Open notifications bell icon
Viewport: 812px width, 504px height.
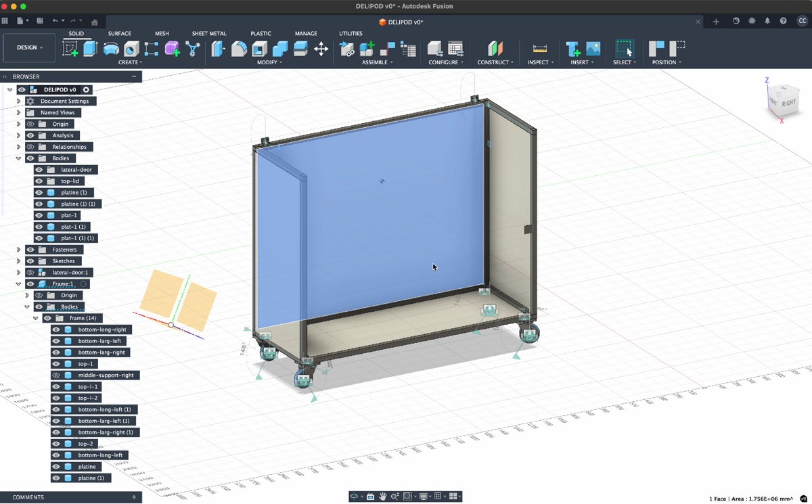pyautogui.click(x=767, y=21)
